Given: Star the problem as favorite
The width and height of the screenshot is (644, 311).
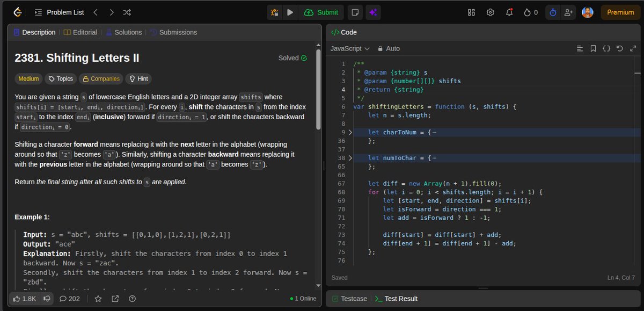Looking at the screenshot, I should point(99,299).
